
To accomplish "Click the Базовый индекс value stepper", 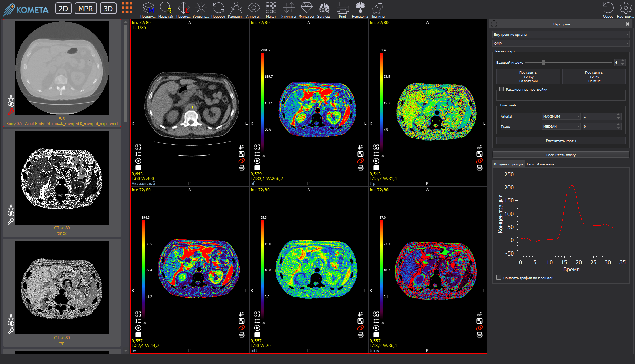I will tap(623, 62).
